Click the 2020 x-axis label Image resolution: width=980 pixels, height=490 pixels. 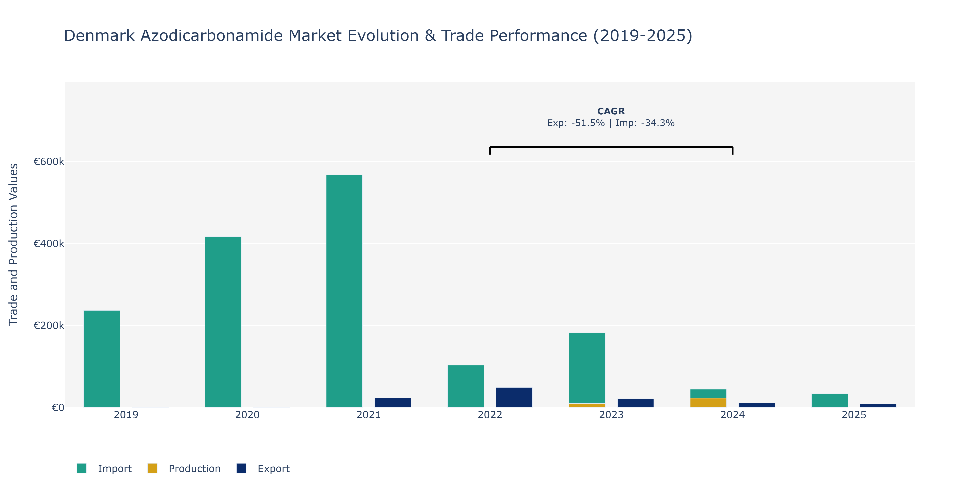[x=247, y=415]
